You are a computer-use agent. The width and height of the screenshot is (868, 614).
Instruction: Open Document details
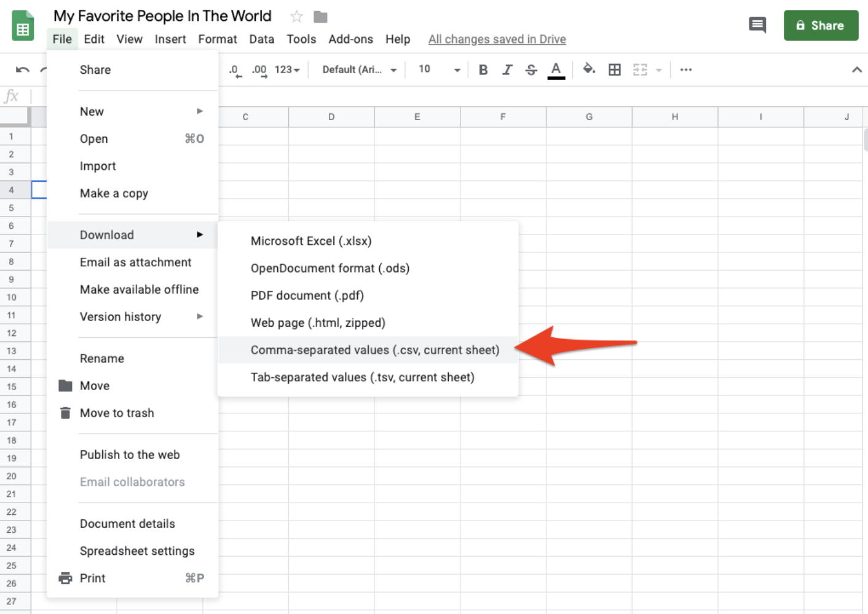(x=133, y=524)
